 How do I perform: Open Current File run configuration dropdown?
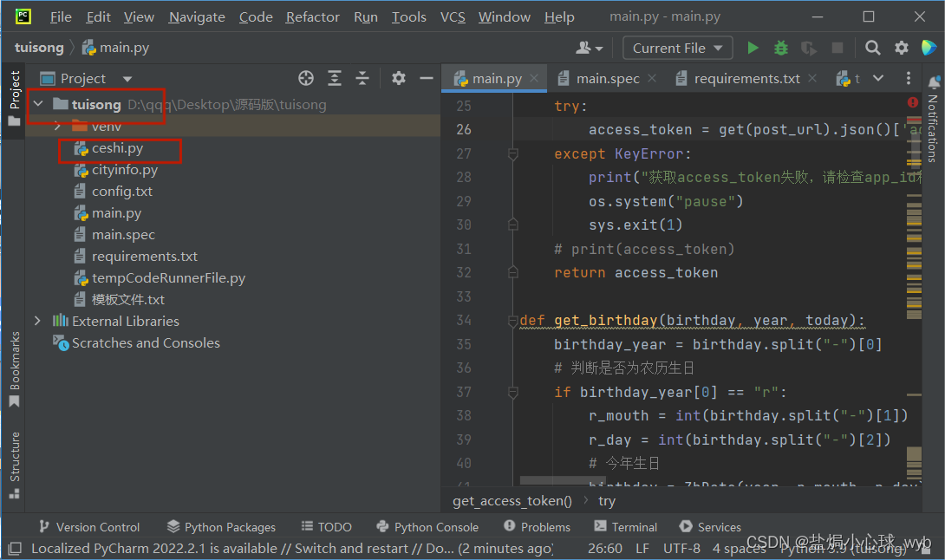(677, 49)
